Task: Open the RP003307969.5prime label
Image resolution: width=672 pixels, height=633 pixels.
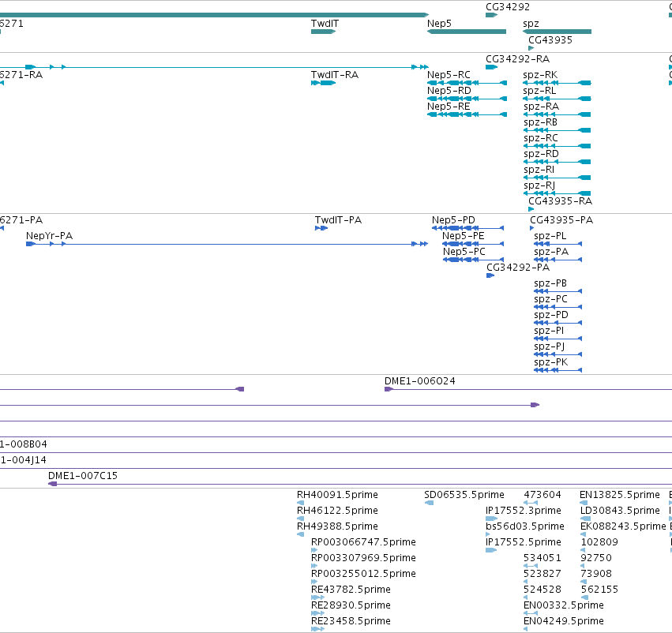Action: pyautogui.click(x=363, y=558)
